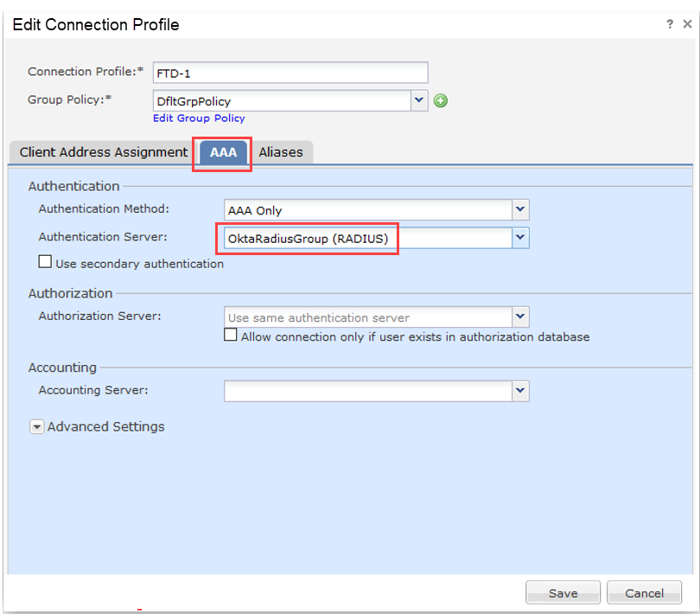Enable Use secondary authentication checkbox

click(x=45, y=263)
